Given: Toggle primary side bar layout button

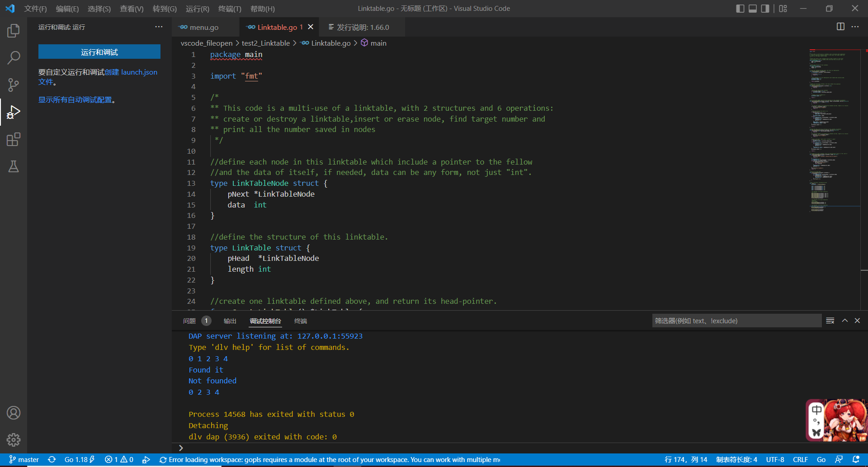Looking at the screenshot, I should point(740,9).
